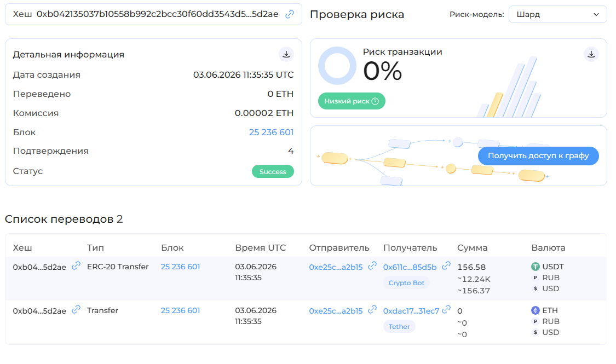Click the question icon in Низкий риск badge

point(375,101)
